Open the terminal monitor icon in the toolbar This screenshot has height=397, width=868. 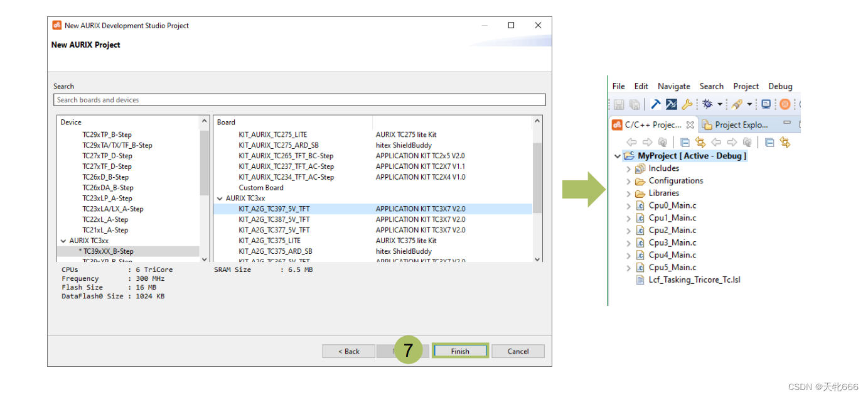click(x=766, y=104)
